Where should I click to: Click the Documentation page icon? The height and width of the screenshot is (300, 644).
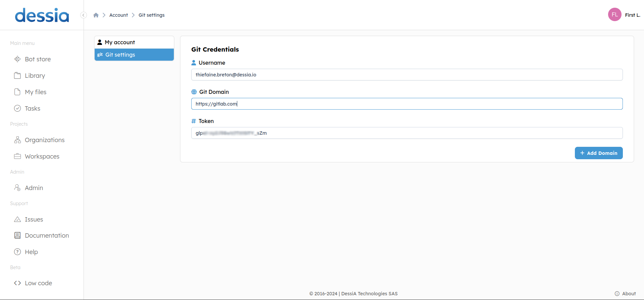pos(17,235)
